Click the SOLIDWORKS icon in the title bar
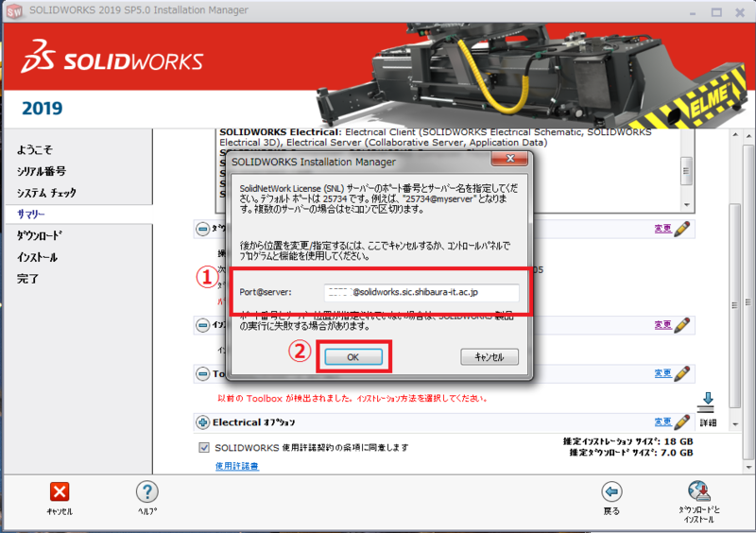756x533 pixels. point(13,10)
